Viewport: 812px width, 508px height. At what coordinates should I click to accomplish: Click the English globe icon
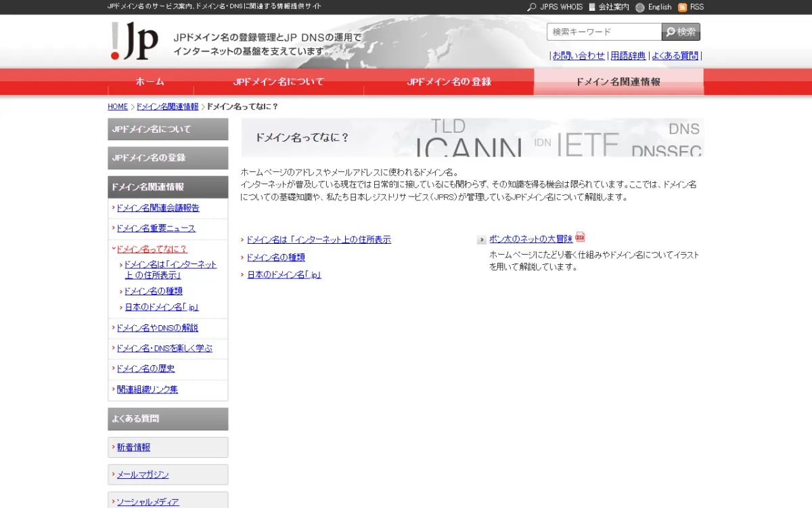point(640,7)
